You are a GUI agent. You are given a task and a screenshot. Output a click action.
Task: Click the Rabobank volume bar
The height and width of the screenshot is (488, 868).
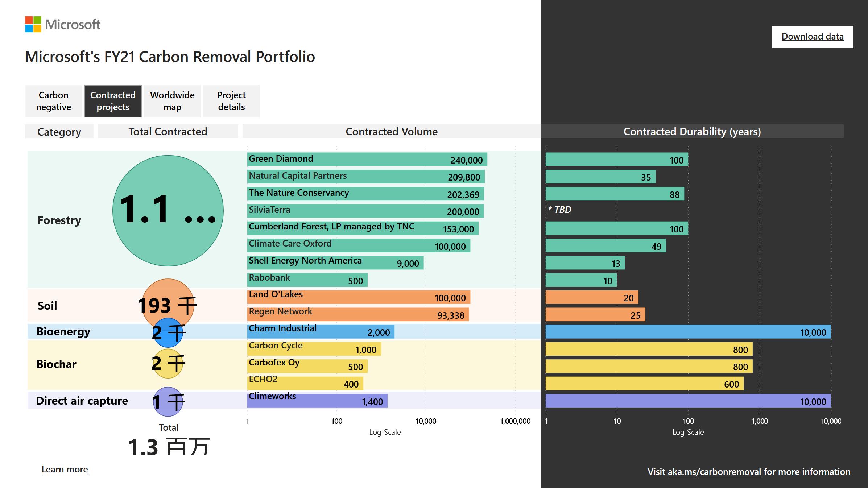(x=307, y=280)
